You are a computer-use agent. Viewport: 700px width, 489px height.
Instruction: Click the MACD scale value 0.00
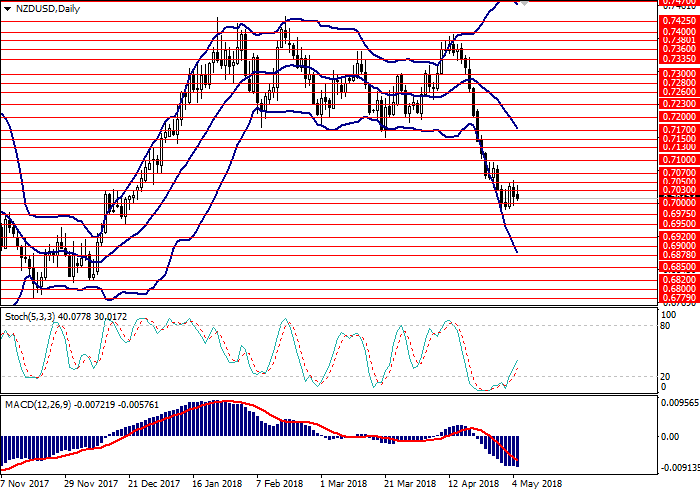tap(669, 436)
